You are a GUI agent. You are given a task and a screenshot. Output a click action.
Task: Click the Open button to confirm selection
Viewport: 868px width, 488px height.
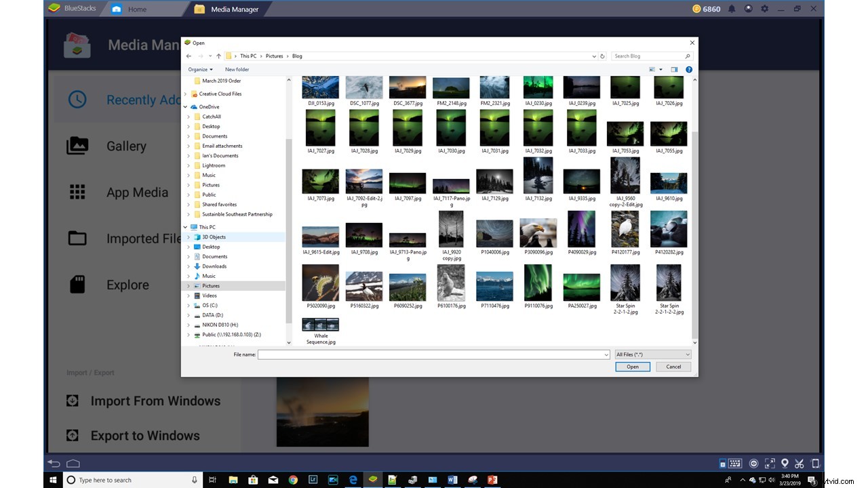click(631, 366)
